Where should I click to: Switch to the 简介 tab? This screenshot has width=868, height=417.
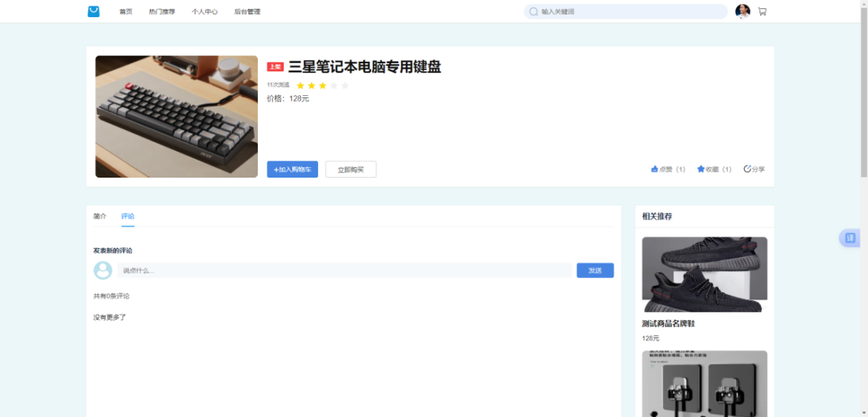coord(100,216)
